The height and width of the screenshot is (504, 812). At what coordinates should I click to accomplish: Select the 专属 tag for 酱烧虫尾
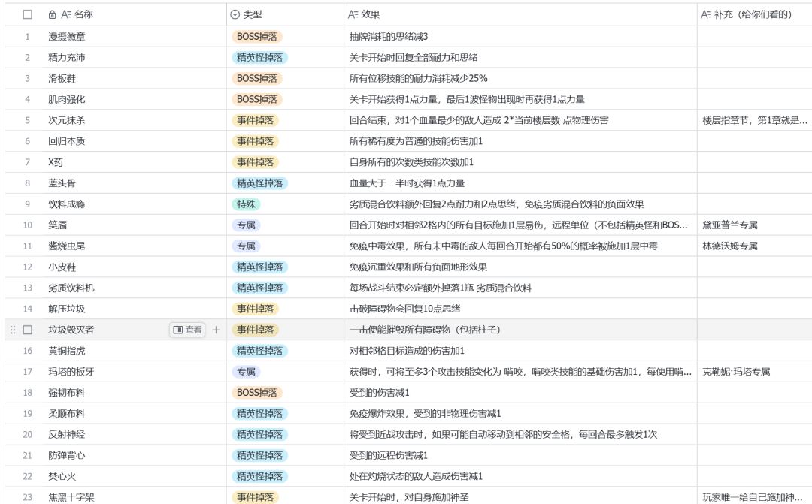[246, 246]
